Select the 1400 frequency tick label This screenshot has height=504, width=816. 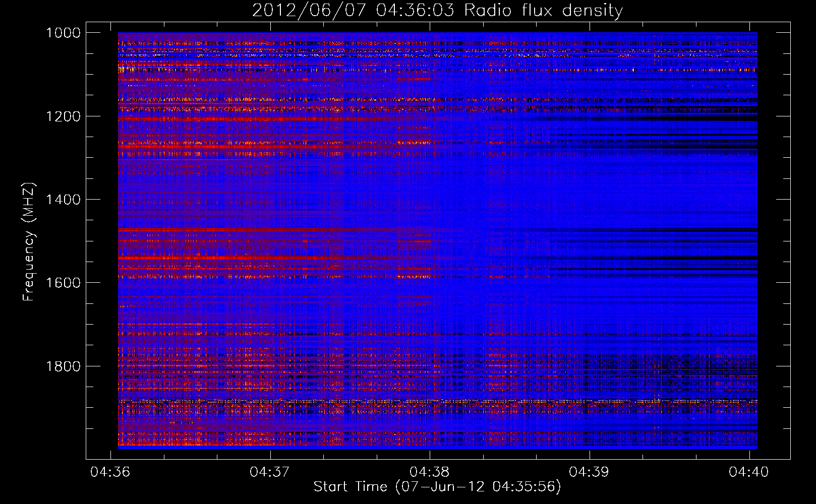63,200
